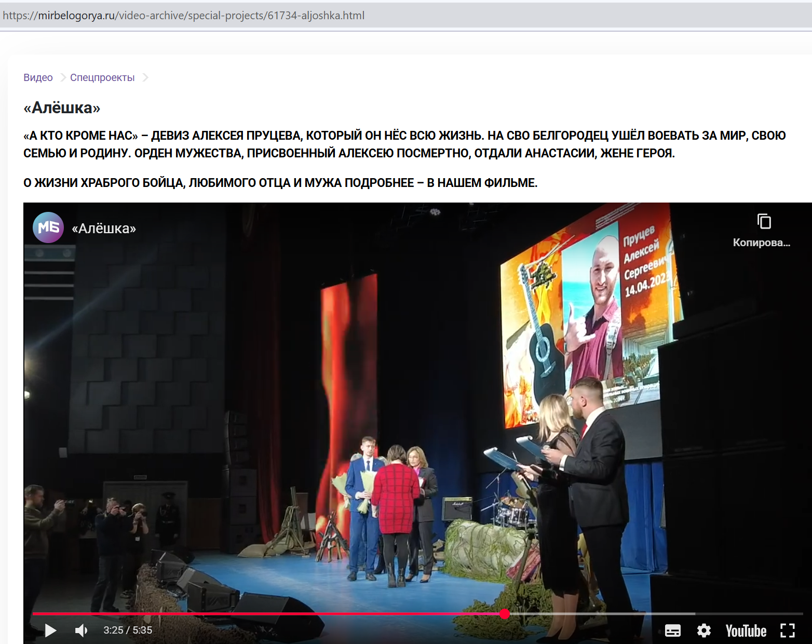Toggle subtitles in the video player
The width and height of the screenshot is (812, 644).
click(672, 630)
